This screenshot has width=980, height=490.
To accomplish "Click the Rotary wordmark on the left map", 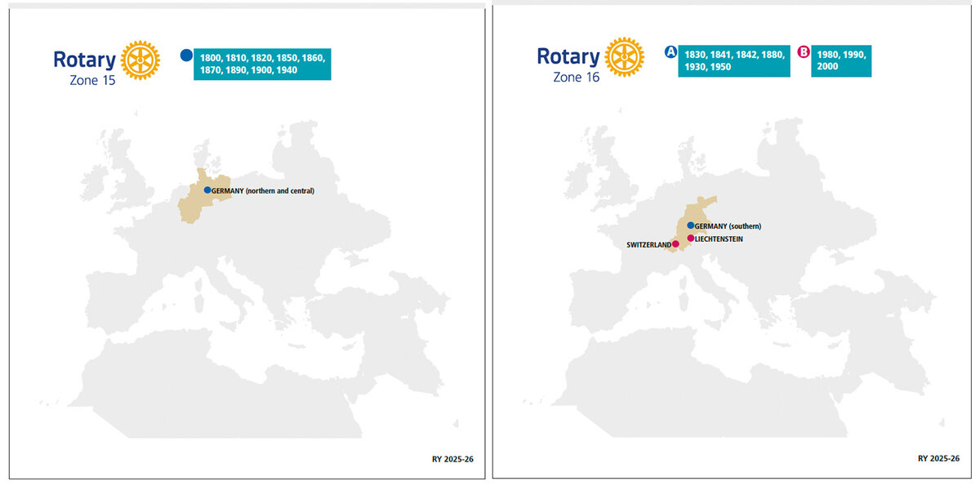I will pos(83,58).
